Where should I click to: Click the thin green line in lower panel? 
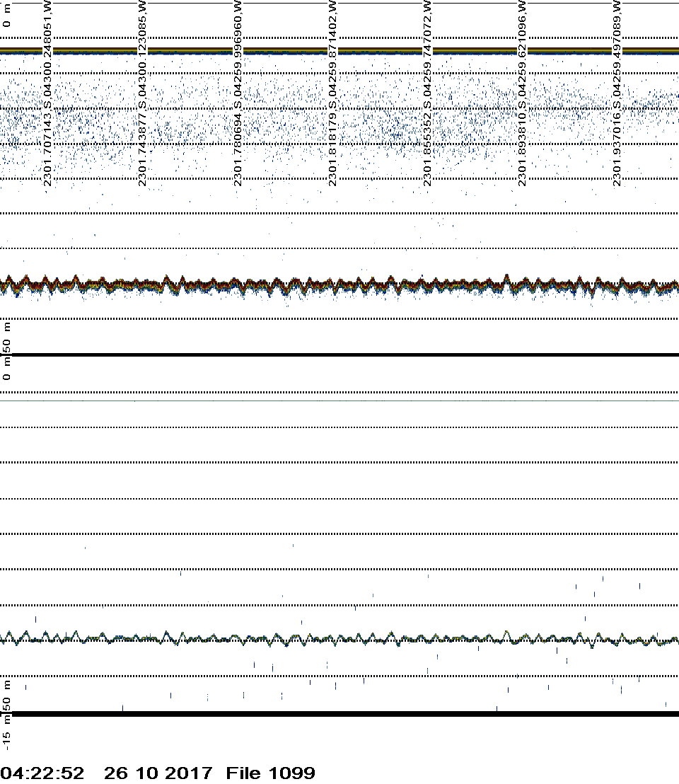(x=339, y=400)
